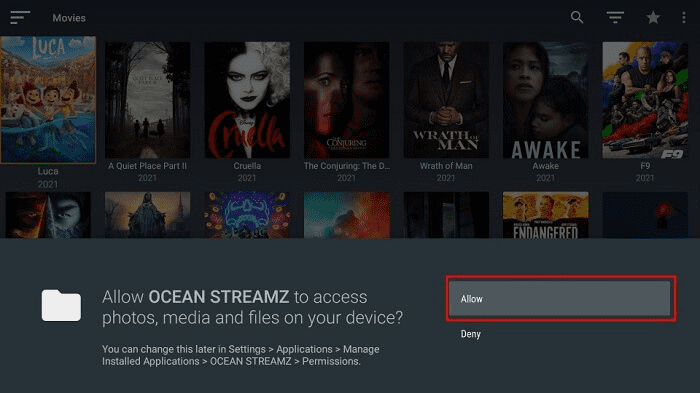Image resolution: width=700 pixels, height=393 pixels.
Task: Open the Cruella movie poster
Action: coord(247,100)
